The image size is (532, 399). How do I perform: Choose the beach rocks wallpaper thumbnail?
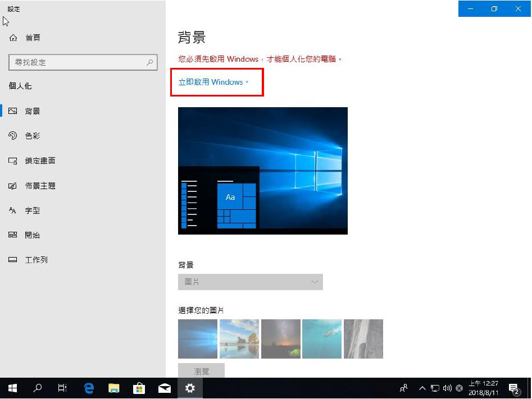pyautogui.click(x=239, y=339)
